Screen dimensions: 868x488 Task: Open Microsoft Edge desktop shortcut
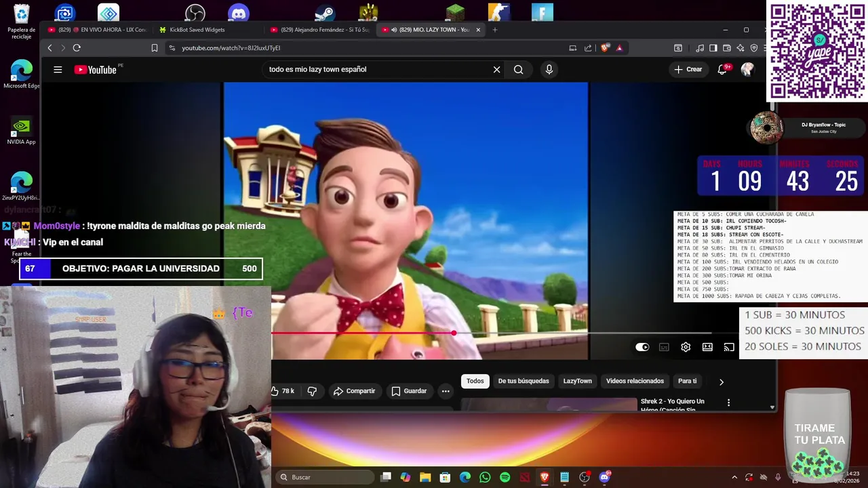coord(22,74)
